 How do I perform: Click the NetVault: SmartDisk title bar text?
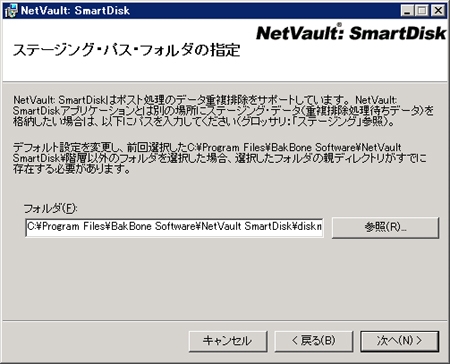75,11
